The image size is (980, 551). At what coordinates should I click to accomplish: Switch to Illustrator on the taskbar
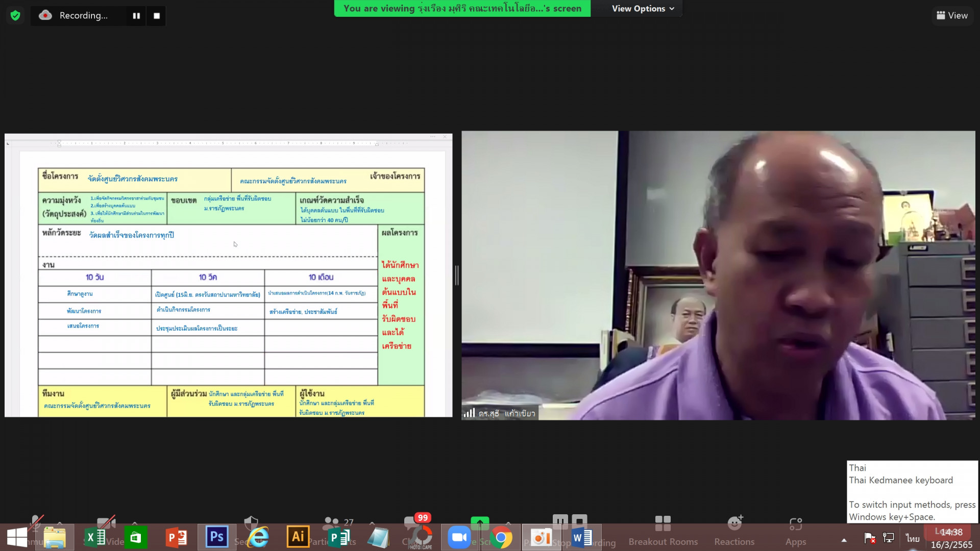click(x=298, y=537)
